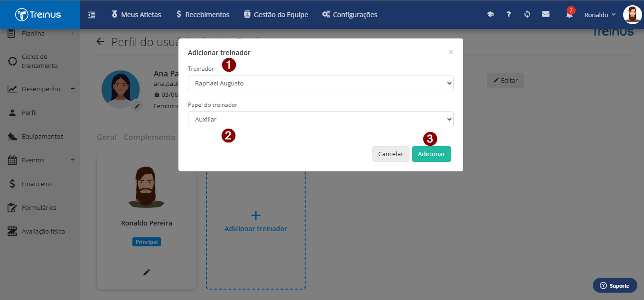Click the Principal badge on Ronaldo's card
This screenshot has width=644, height=300.
point(147,242)
